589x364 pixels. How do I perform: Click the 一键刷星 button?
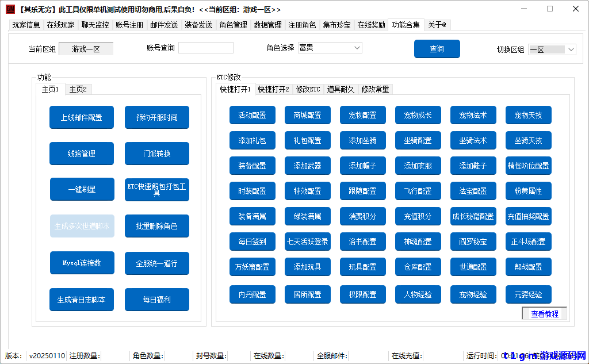pyautogui.click(x=82, y=189)
